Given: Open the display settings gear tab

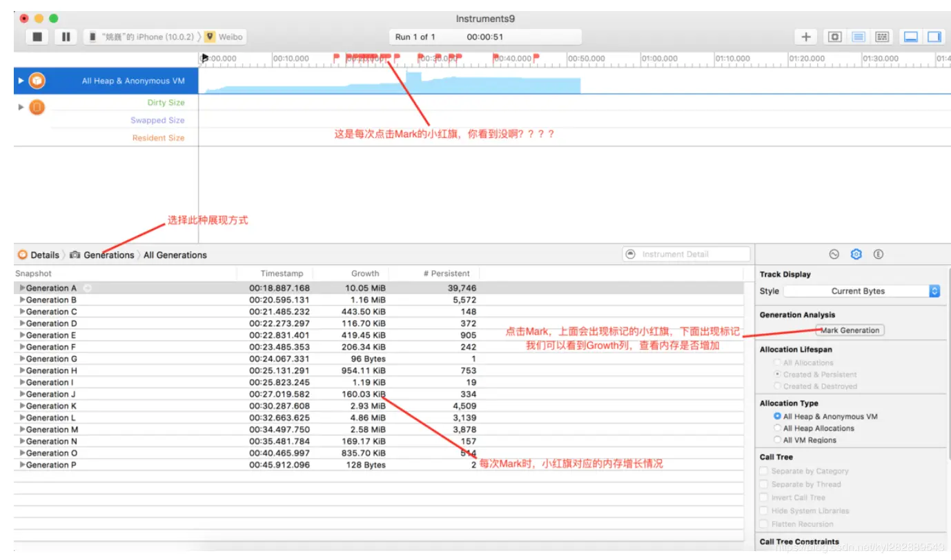Looking at the screenshot, I should 856,254.
